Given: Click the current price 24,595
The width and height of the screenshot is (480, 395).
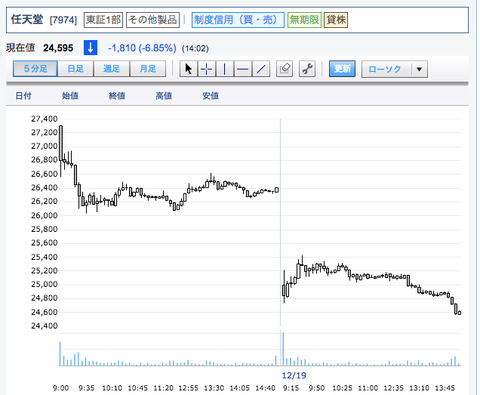Looking at the screenshot, I should [x=58, y=48].
